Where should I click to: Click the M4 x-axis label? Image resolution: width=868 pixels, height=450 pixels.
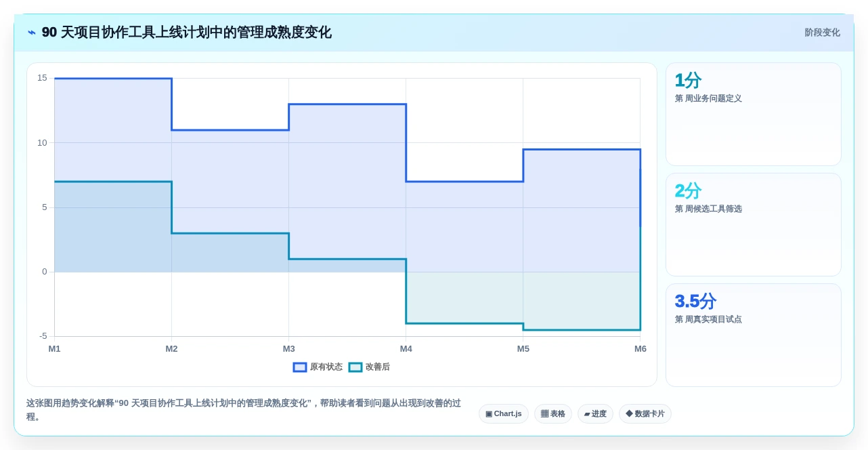pyautogui.click(x=406, y=349)
